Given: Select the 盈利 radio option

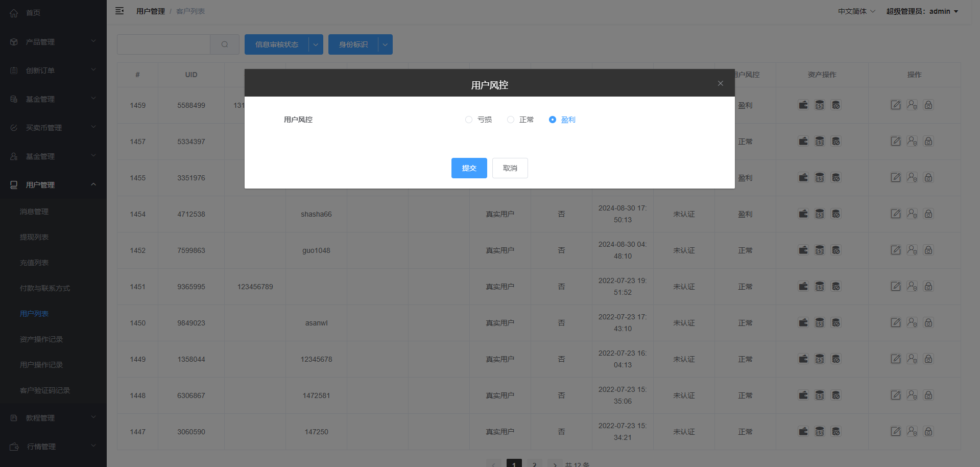Looking at the screenshot, I should click(553, 120).
